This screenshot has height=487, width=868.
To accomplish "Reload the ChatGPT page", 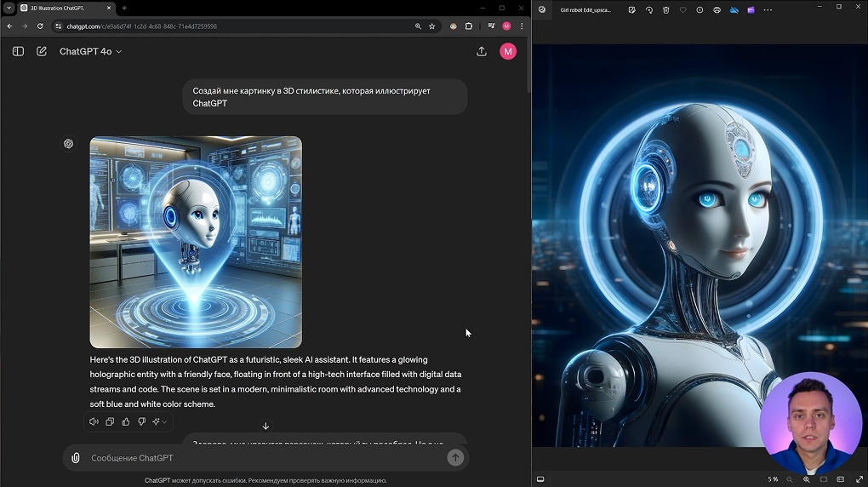I will tap(40, 26).
